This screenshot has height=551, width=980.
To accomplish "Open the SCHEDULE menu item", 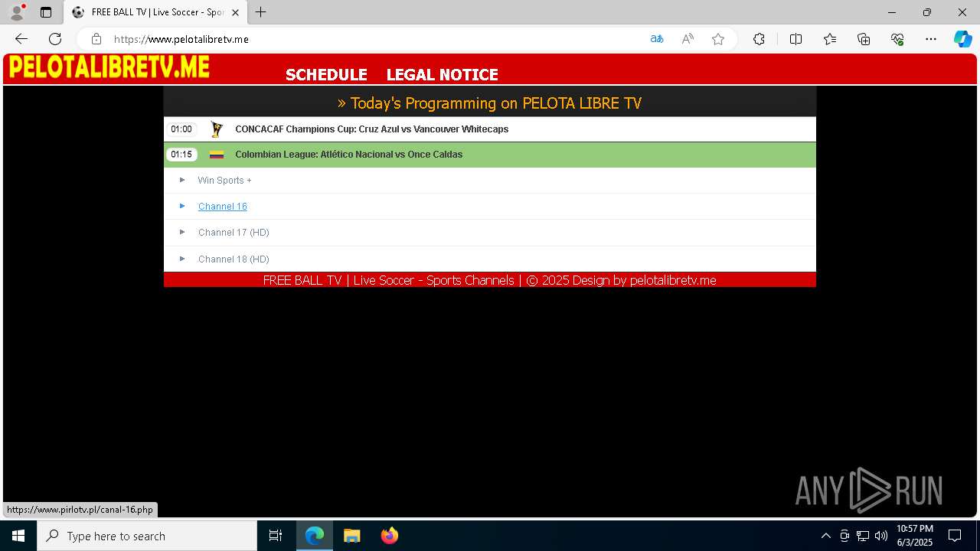I will click(x=326, y=74).
